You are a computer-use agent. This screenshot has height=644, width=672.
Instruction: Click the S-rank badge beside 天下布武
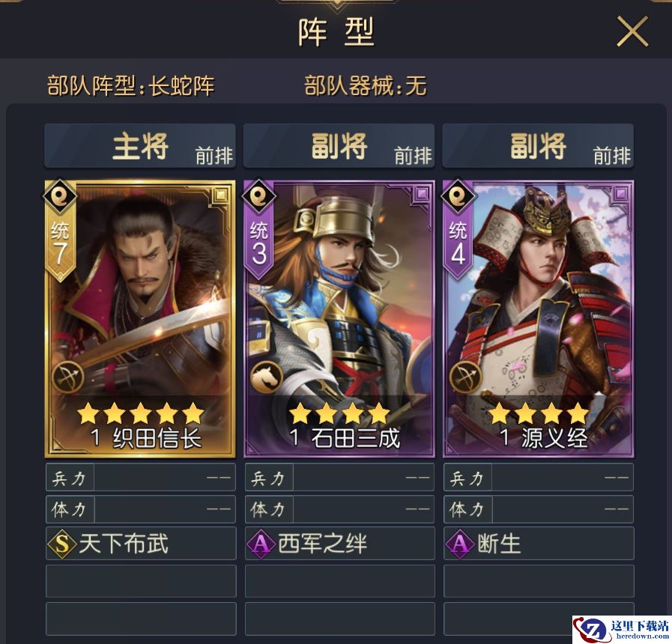click(62, 544)
